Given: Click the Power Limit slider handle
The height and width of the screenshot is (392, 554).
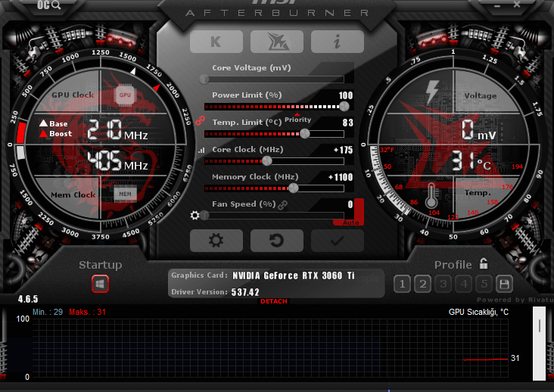Looking at the screenshot, I should [x=344, y=106].
